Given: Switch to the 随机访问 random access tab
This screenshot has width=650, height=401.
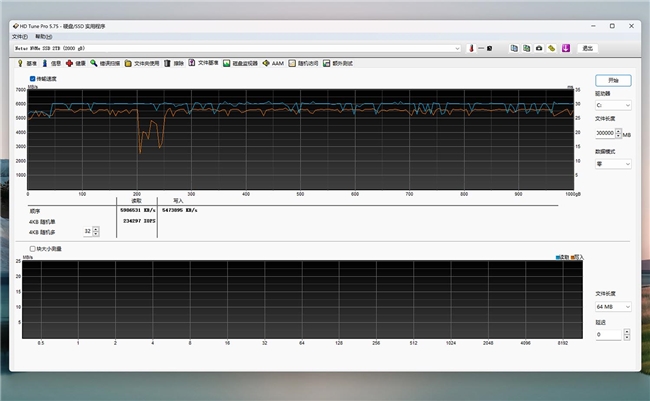Looking at the screenshot, I should point(303,63).
